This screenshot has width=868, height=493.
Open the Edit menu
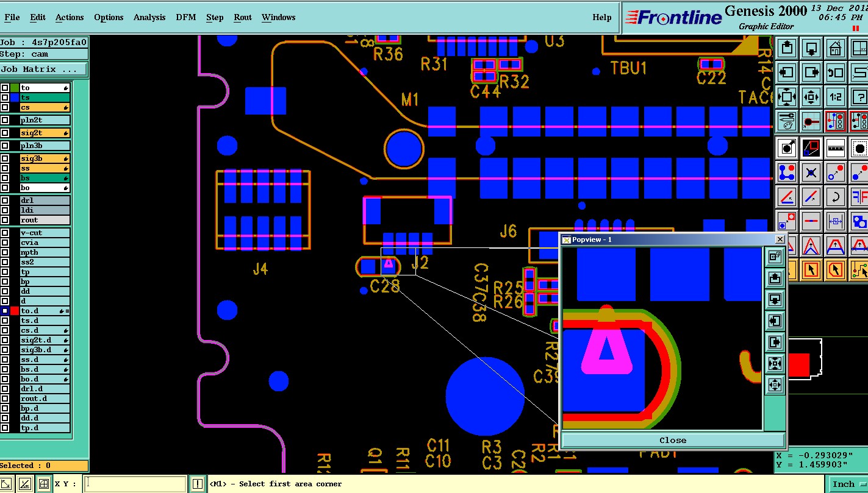coord(38,17)
